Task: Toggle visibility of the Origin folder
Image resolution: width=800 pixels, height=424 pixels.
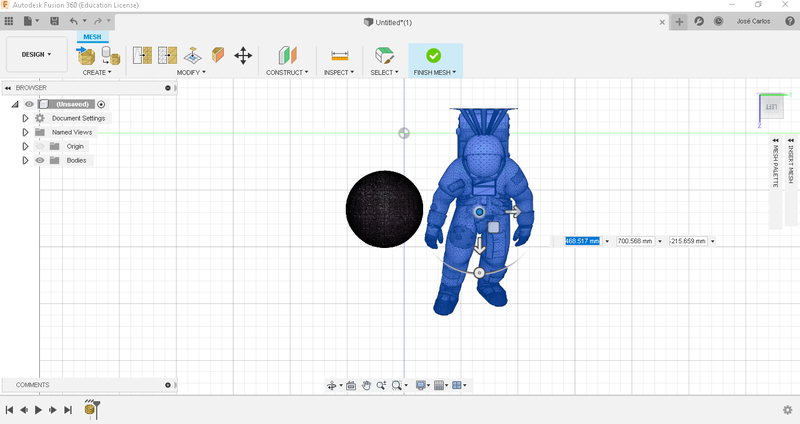Action: (40, 146)
